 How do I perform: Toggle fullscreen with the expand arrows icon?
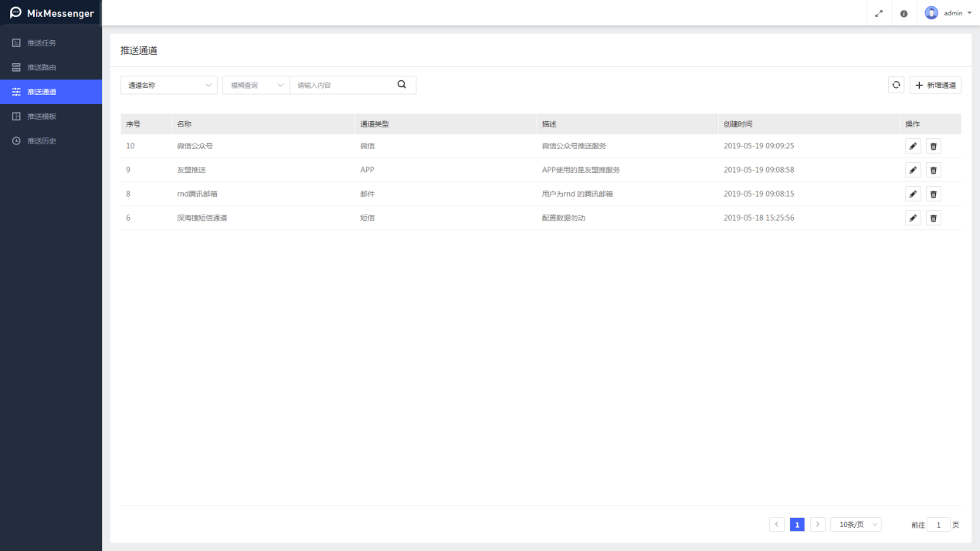tap(879, 13)
